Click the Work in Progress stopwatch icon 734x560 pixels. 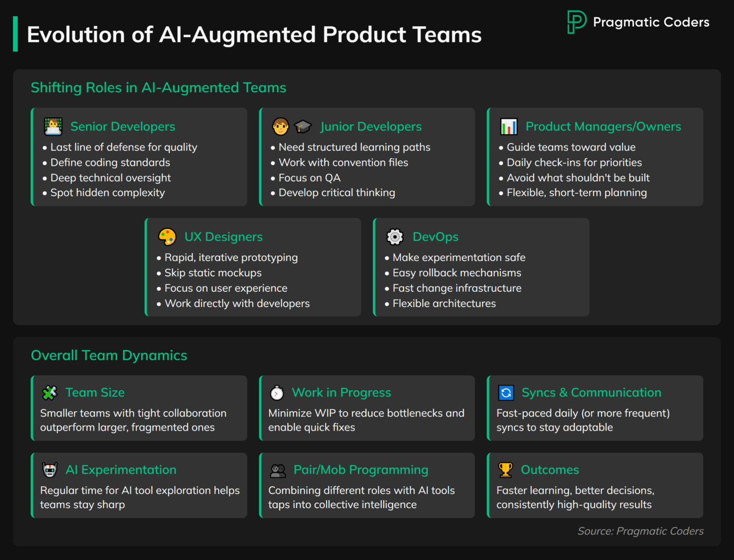tap(277, 392)
